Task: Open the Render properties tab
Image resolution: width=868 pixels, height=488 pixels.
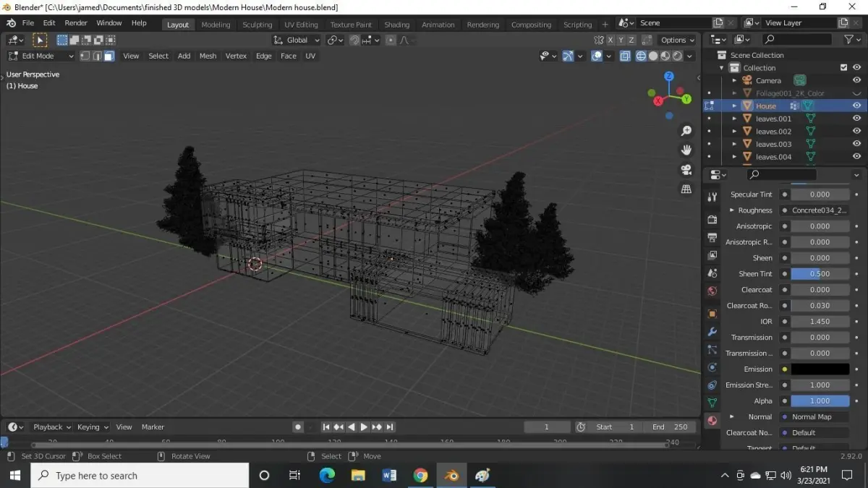Action: click(712, 219)
